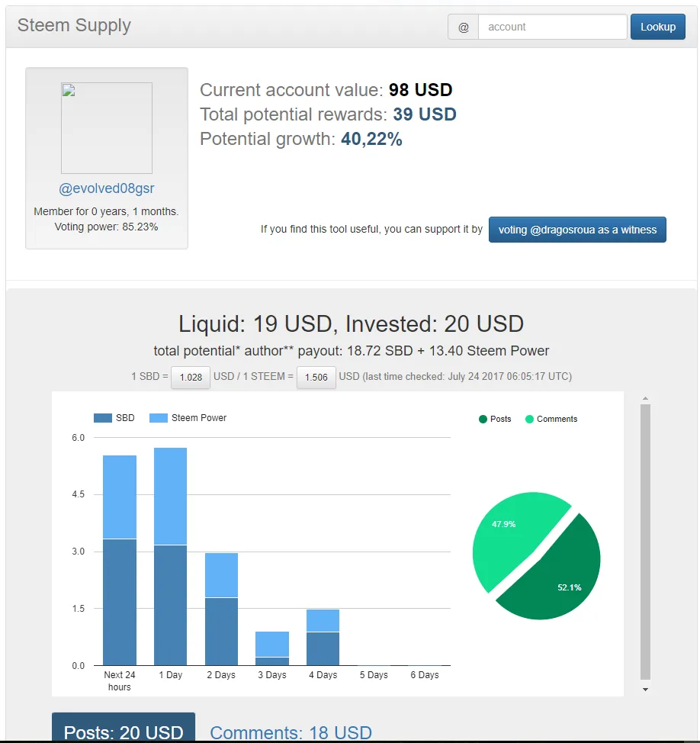This screenshot has height=743, width=700.
Task: Click the account lookup input field
Action: tap(552, 27)
